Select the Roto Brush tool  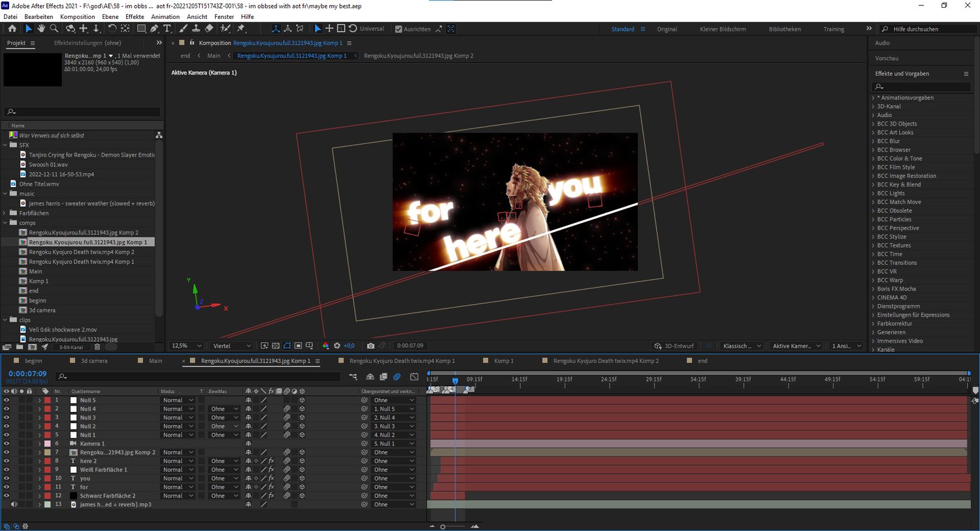coord(226,29)
